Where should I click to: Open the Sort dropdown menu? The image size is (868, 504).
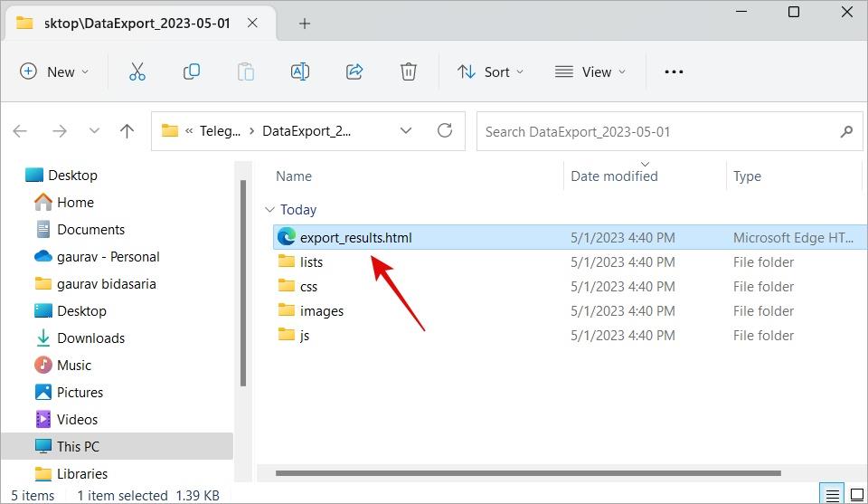tap(490, 72)
